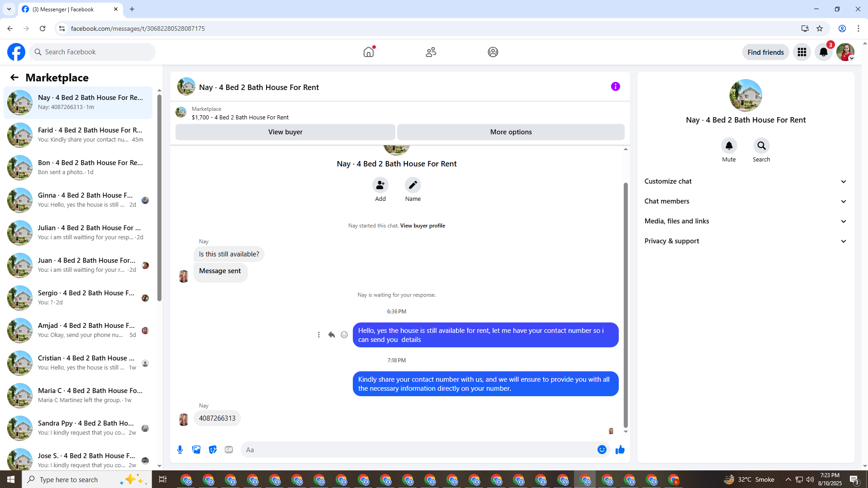Open the notifications bell
868x488 pixels.
click(824, 52)
